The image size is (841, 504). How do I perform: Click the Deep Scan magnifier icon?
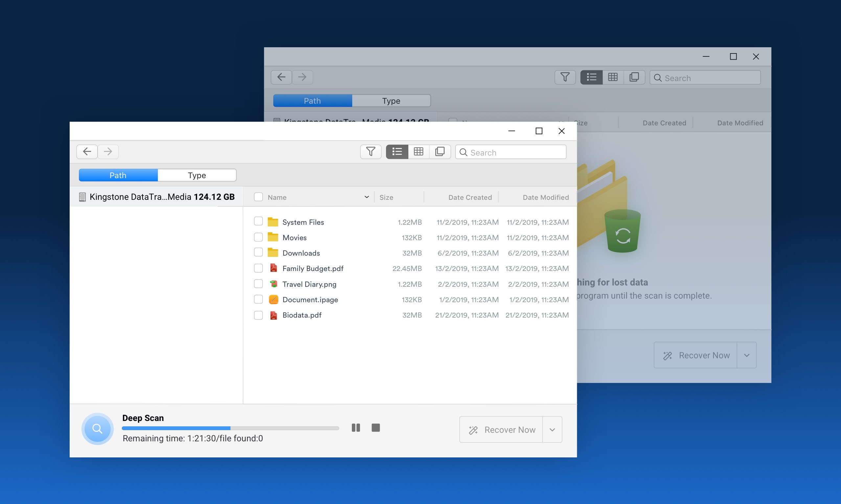coord(97,429)
